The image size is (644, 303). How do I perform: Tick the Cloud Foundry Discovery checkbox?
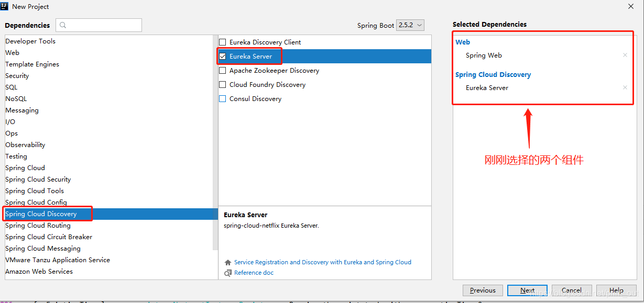(223, 84)
